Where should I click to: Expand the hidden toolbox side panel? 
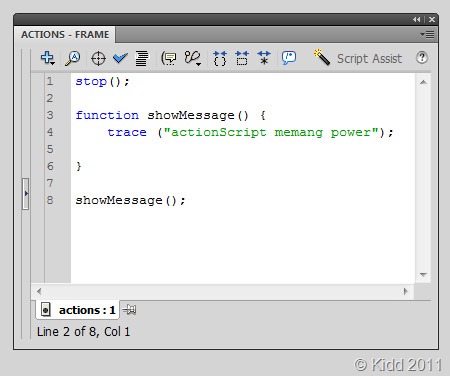tap(26, 194)
